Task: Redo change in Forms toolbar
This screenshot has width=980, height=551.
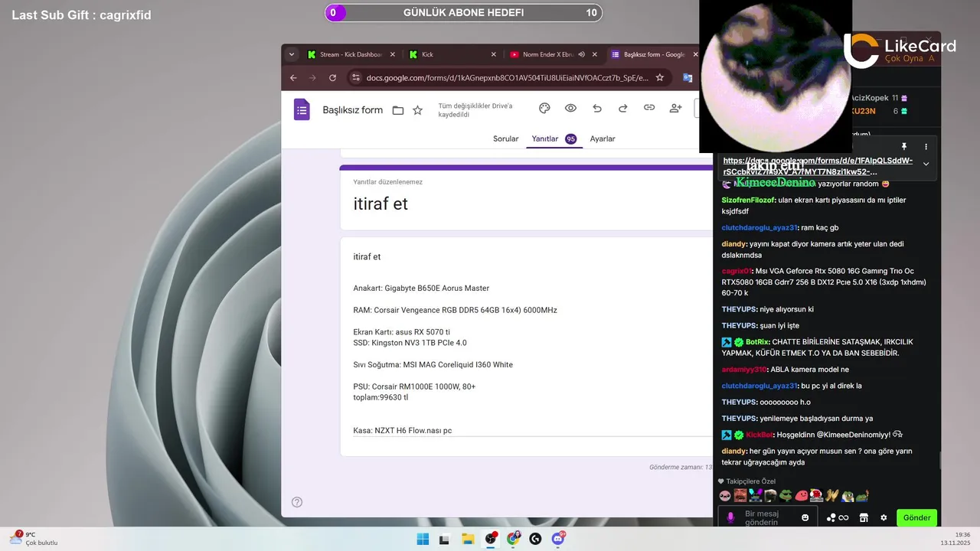Action: tap(623, 108)
